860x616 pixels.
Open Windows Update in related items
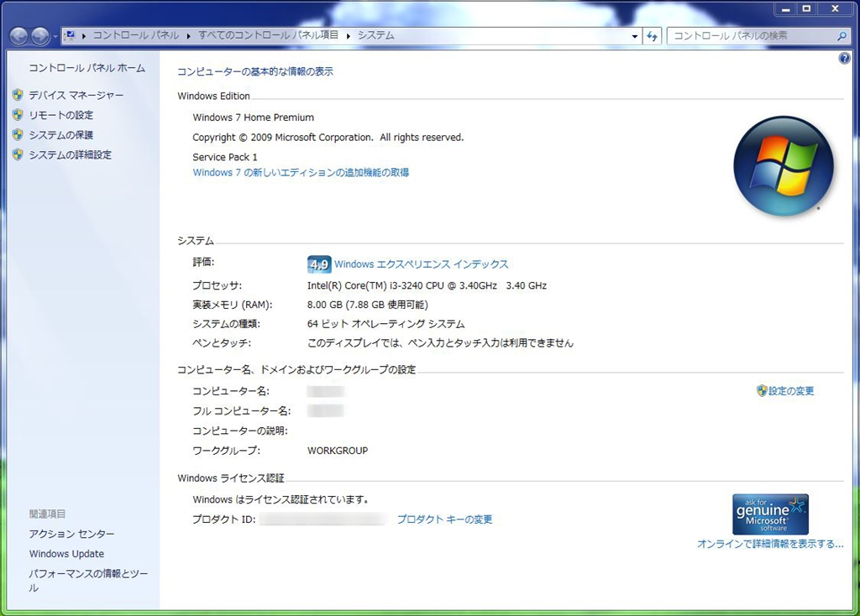click(66, 554)
